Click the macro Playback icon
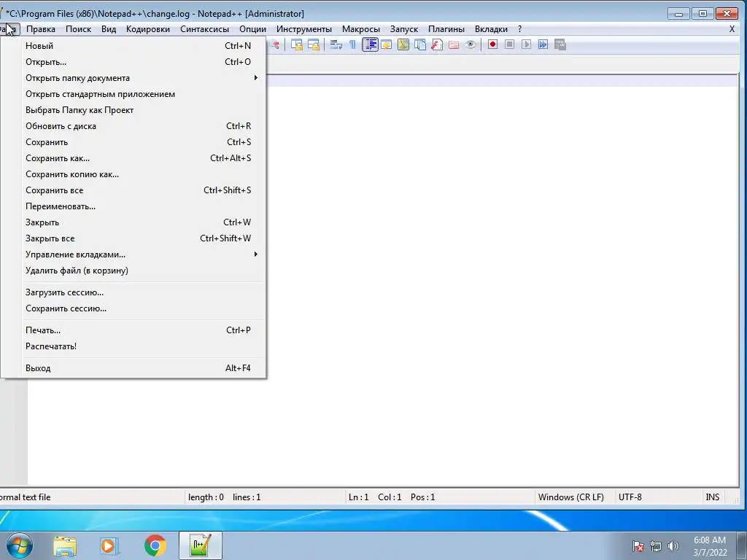 click(526, 44)
